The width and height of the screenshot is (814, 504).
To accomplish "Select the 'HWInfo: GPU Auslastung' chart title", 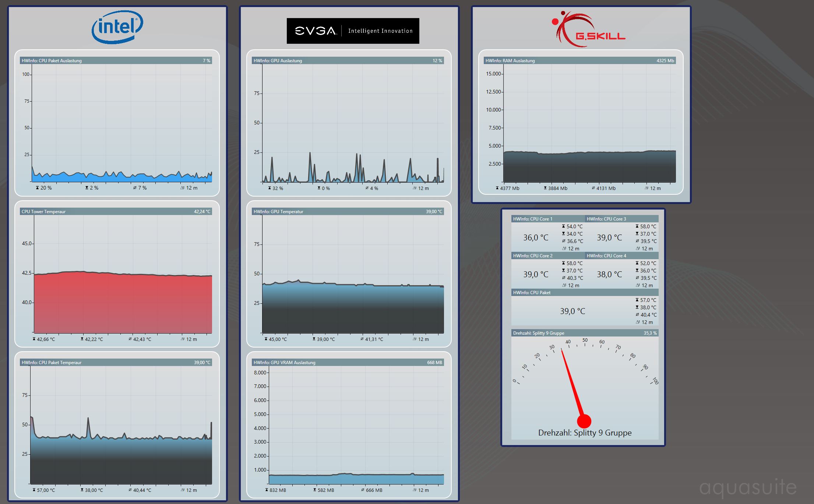I will coord(278,61).
